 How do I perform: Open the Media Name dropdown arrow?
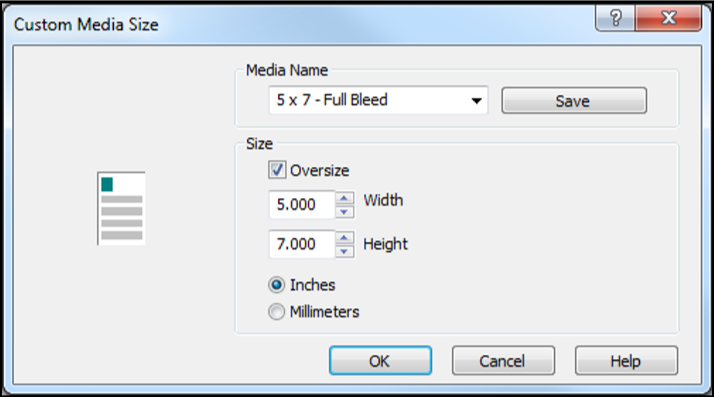pos(476,101)
